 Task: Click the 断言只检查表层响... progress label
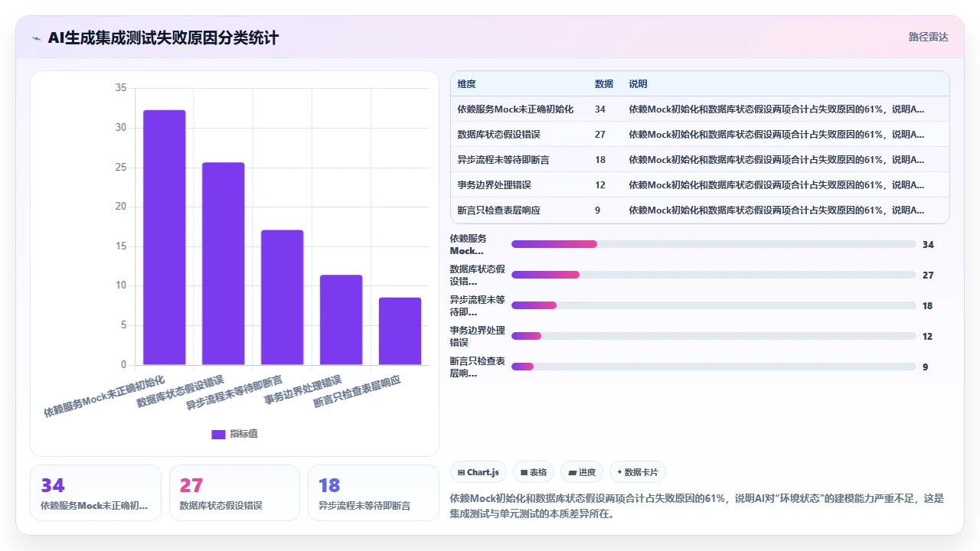(x=478, y=367)
